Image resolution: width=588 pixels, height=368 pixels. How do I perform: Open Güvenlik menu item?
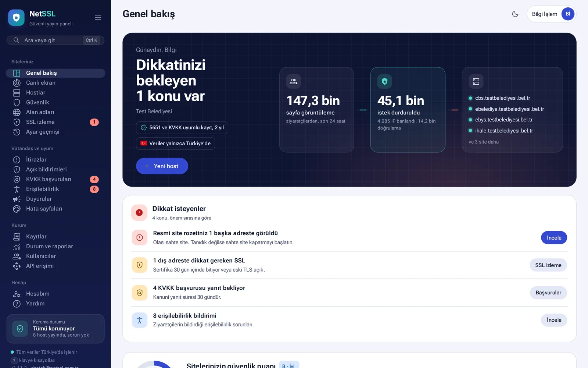(x=55, y=102)
